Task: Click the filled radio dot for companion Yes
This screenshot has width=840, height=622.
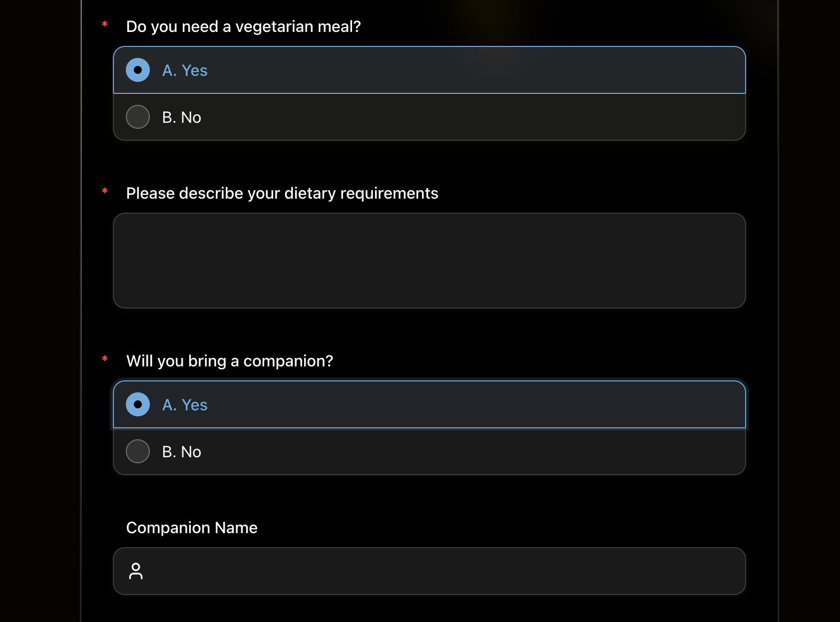Action: tap(137, 405)
